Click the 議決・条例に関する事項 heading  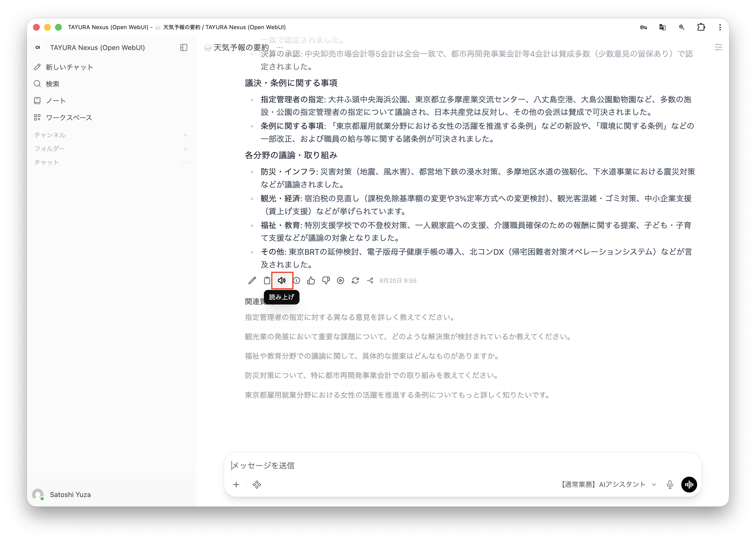pos(291,83)
